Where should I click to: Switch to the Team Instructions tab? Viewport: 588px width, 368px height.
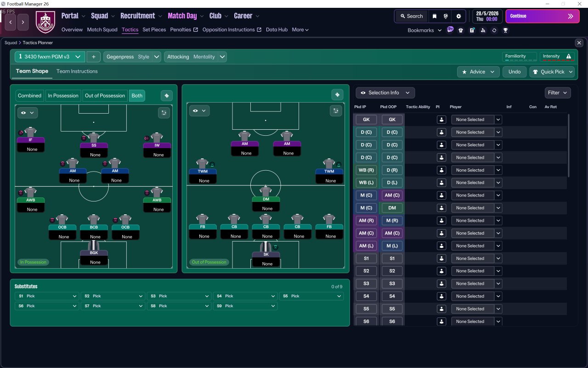[77, 71]
